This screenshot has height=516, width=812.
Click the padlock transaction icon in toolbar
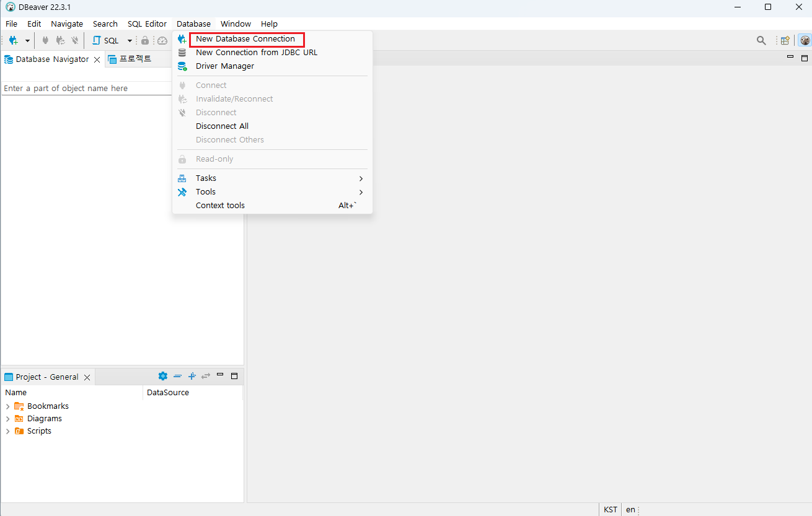pyautogui.click(x=145, y=41)
